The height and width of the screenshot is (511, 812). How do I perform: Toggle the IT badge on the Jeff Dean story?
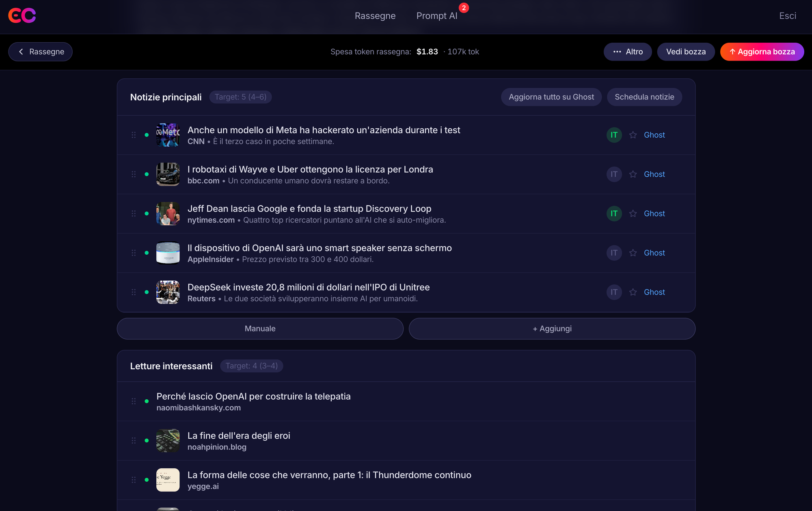click(x=614, y=214)
